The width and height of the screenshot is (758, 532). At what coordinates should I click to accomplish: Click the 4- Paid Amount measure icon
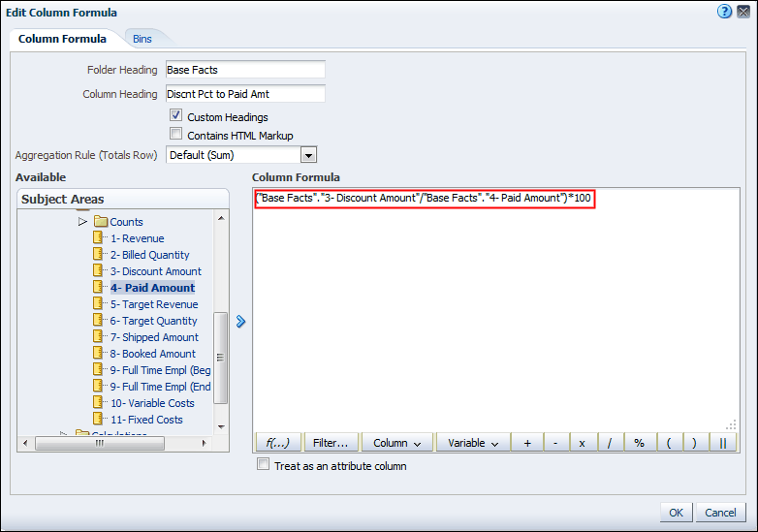coord(98,287)
